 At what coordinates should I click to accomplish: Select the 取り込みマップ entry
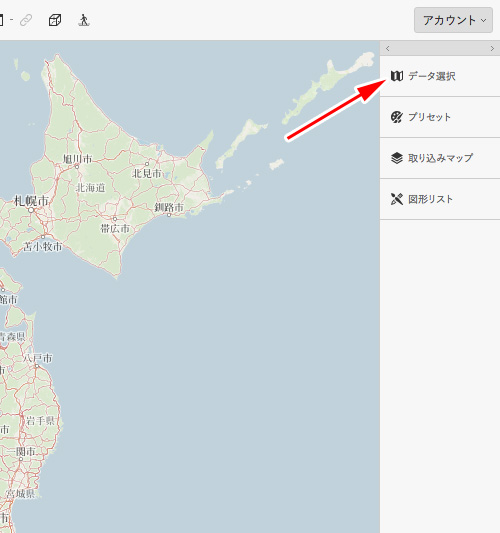440,158
